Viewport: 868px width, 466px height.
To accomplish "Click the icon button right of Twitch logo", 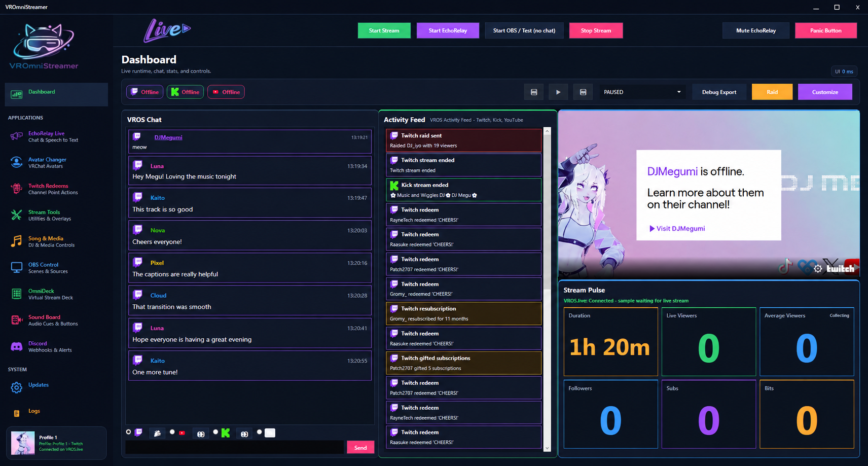I will (x=157, y=434).
